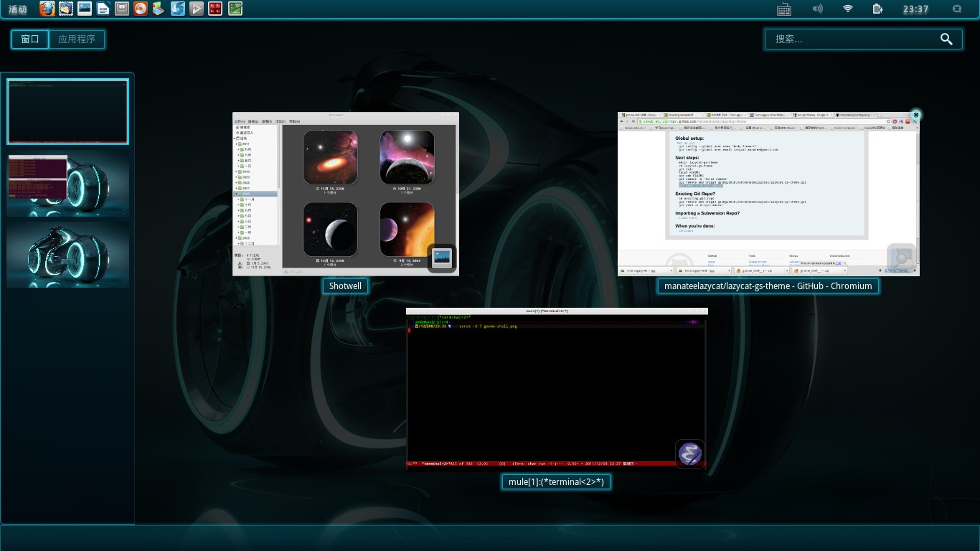Open the crescent moon photo in Shotwell
This screenshot has height=551, width=980.
[x=330, y=230]
